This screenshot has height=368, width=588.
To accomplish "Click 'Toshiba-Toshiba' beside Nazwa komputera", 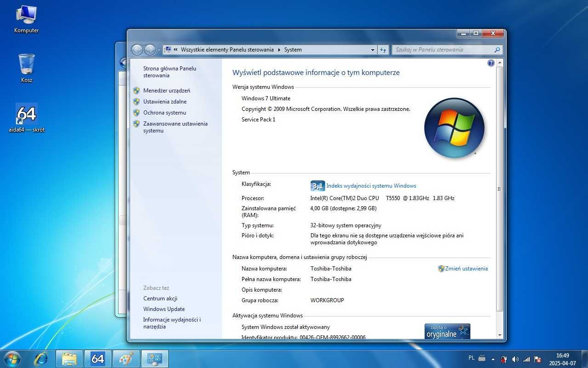I will (331, 269).
